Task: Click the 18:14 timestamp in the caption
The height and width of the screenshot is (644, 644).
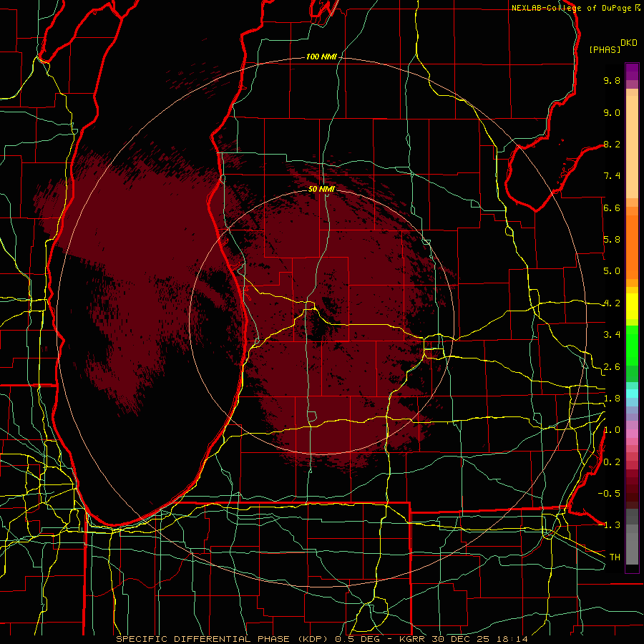Action: (514, 639)
